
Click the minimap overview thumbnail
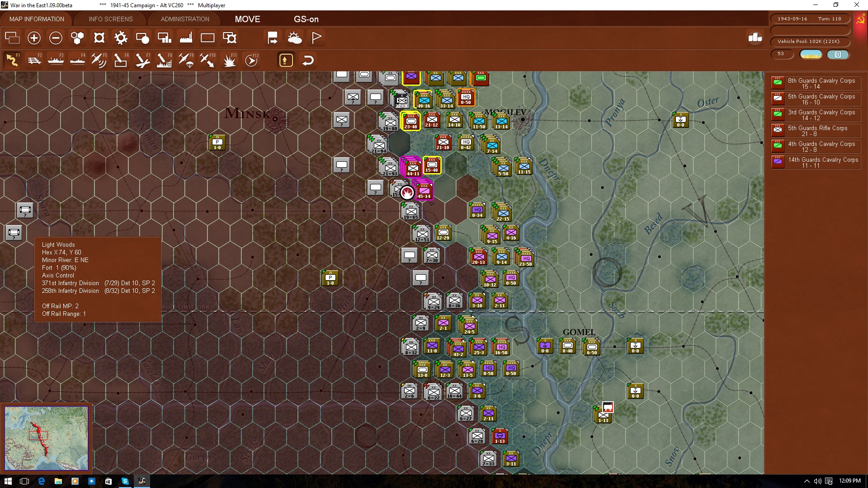click(x=46, y=437)
